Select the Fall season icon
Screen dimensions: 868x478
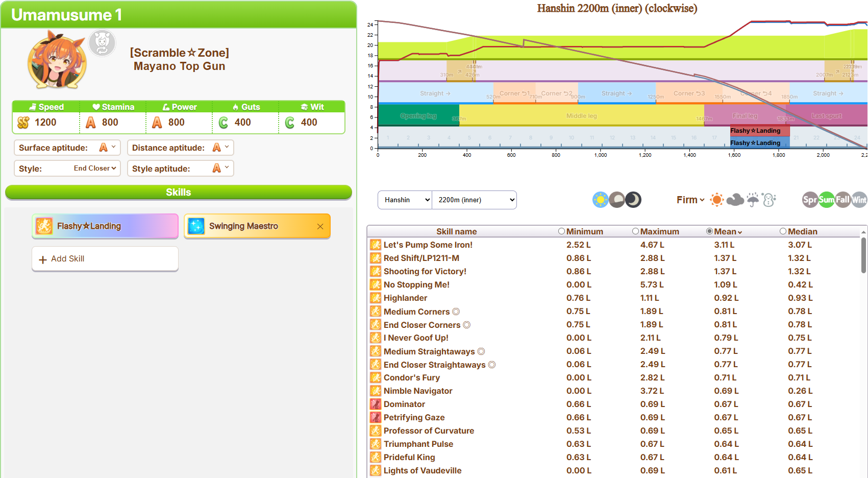click(x=842, y=200)
